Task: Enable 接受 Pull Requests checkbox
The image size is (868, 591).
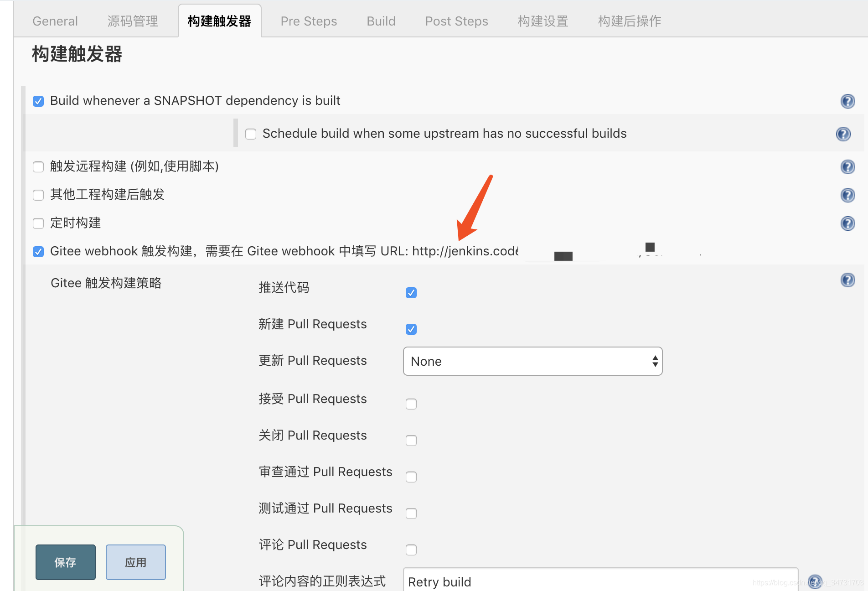Action: pyautogui.click(x=411, y=404)
